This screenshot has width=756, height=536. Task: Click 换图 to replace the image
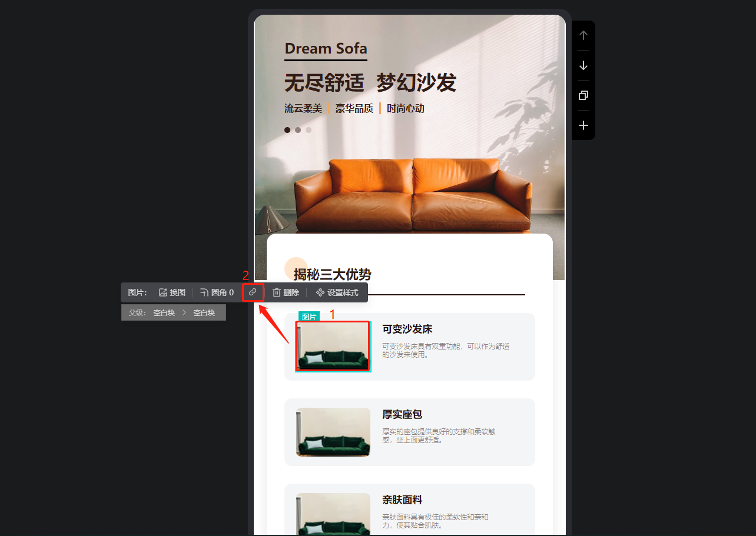(x=172, y=292)
